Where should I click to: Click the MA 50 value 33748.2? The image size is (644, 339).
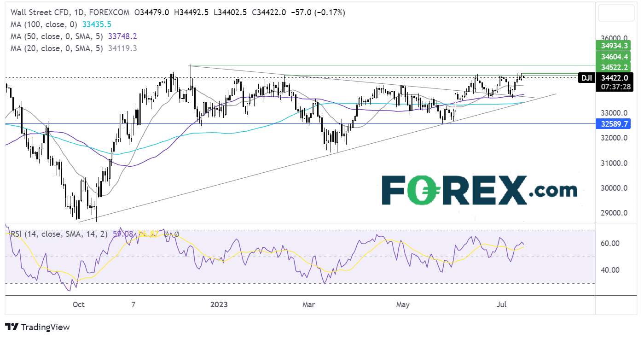click(122, 36)
